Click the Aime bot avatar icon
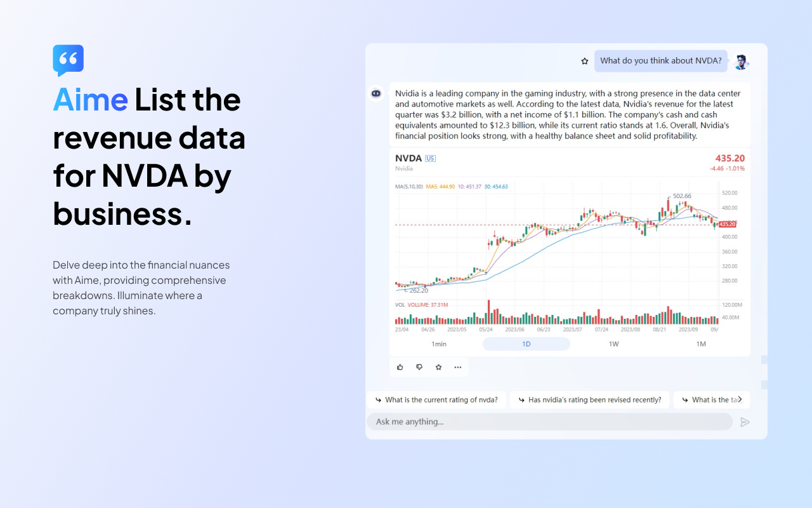The width and height of the screenshot is (812, 508). pos(376,93)
